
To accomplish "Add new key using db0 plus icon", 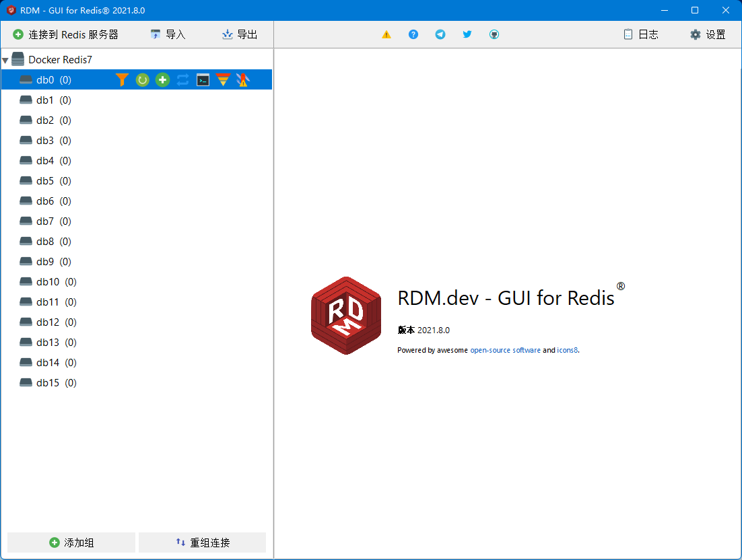I will pos(162,80).
